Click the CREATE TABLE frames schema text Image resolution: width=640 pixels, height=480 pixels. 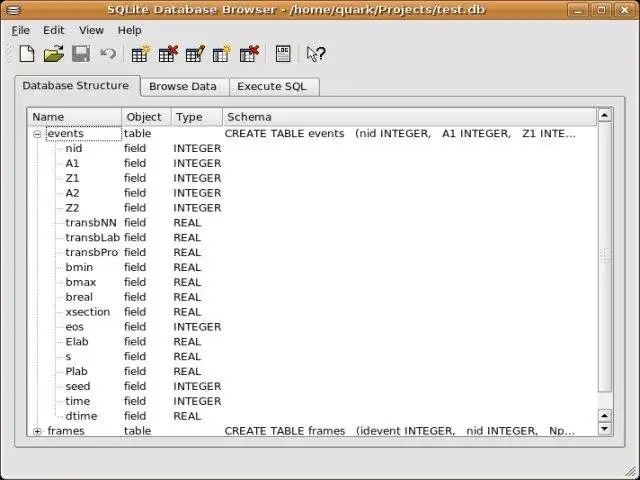pos(400,431)
